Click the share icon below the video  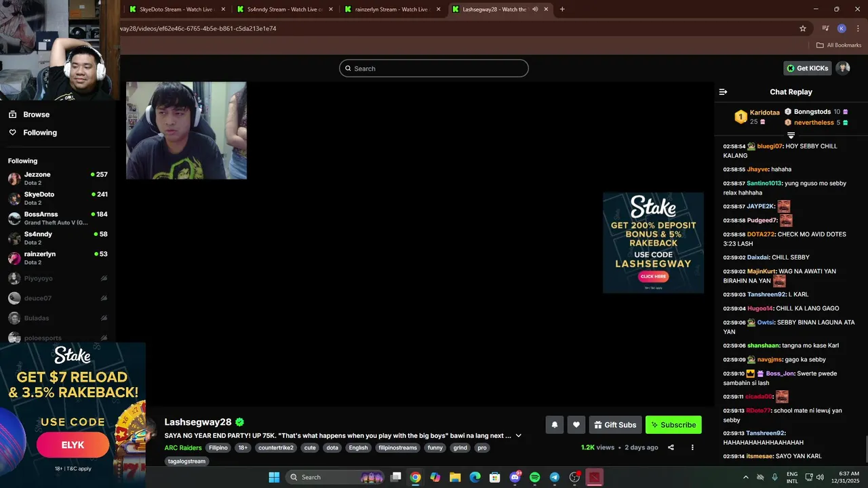coord(671,447)
